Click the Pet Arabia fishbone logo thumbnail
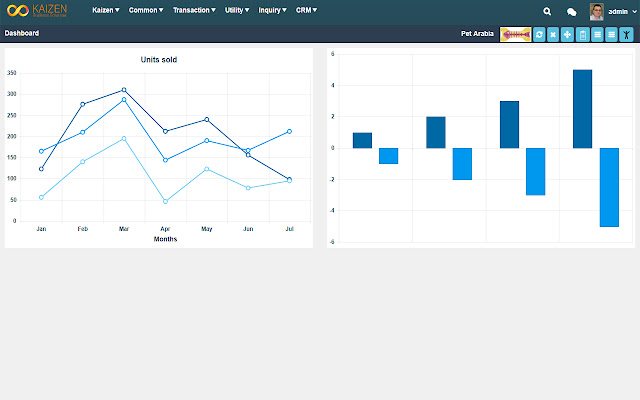 click(x=516, y=35)
